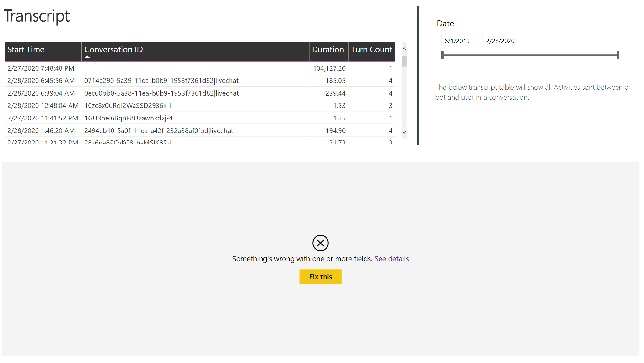Sort the table by Conversation ID column
This screenshot has width=644, height=363.
(x=113, y=49)
